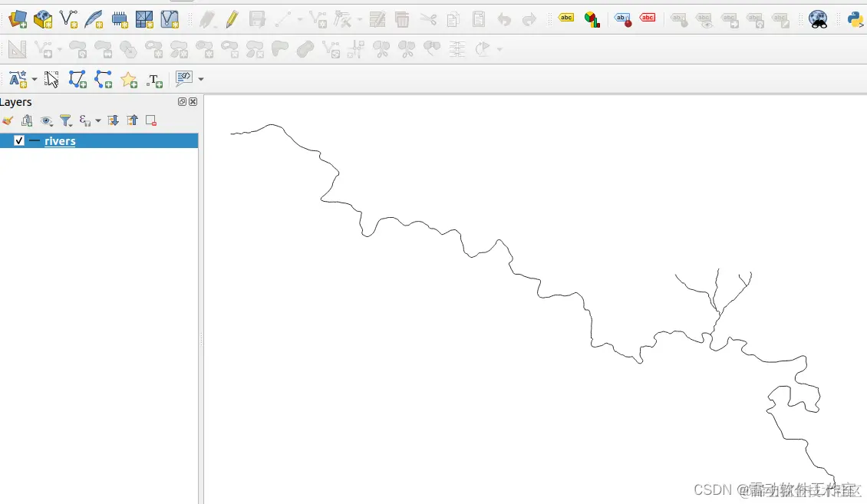Create a new GeoPackage layer
Image resolution: width=867 pixels, height=504 pixels.
click(x=42, y=19)
